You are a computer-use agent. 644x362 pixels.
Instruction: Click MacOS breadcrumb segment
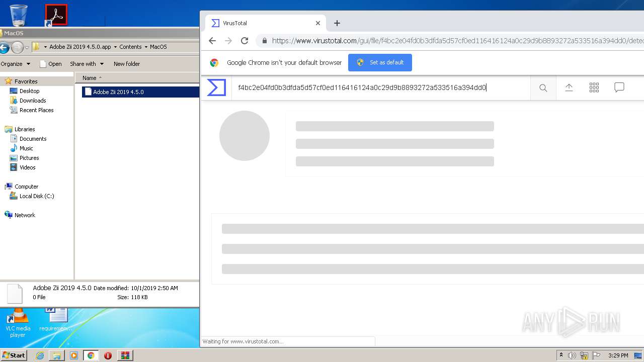coord(158,47)
